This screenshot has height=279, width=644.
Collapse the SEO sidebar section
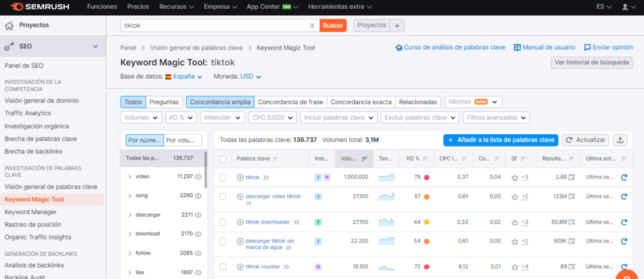96,47
